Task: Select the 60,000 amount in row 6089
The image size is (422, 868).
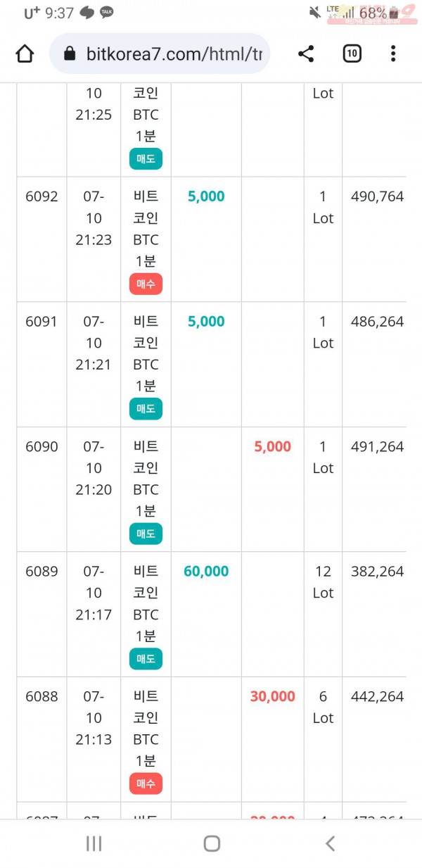Action: pos(206,572)
